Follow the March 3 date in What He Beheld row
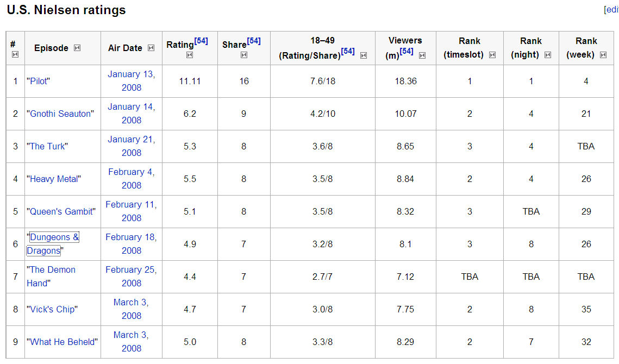The height and width of the screenshot is (364, 619). pos(132,342)
